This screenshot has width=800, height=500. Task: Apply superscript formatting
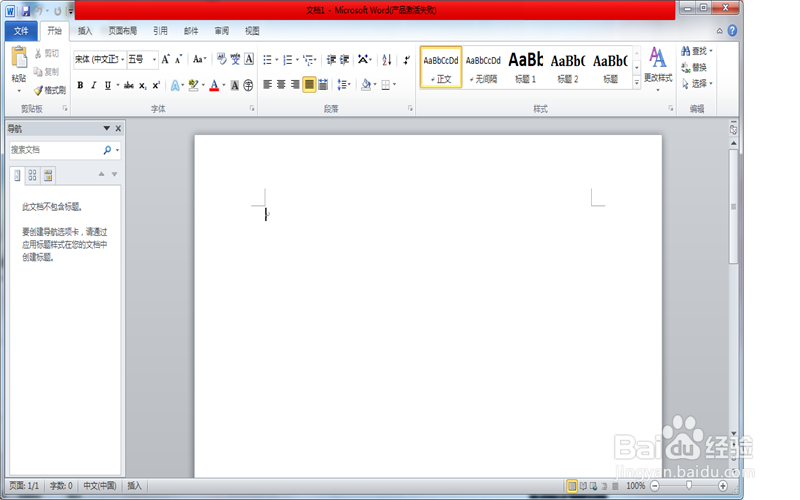tap(156, 85)
